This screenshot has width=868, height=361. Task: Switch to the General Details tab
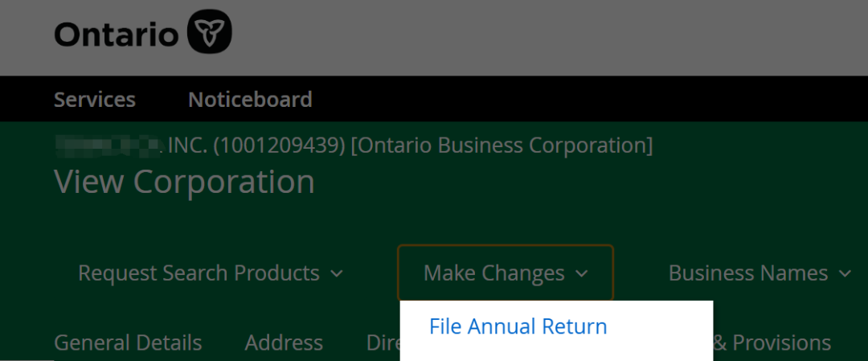(128, 343)
